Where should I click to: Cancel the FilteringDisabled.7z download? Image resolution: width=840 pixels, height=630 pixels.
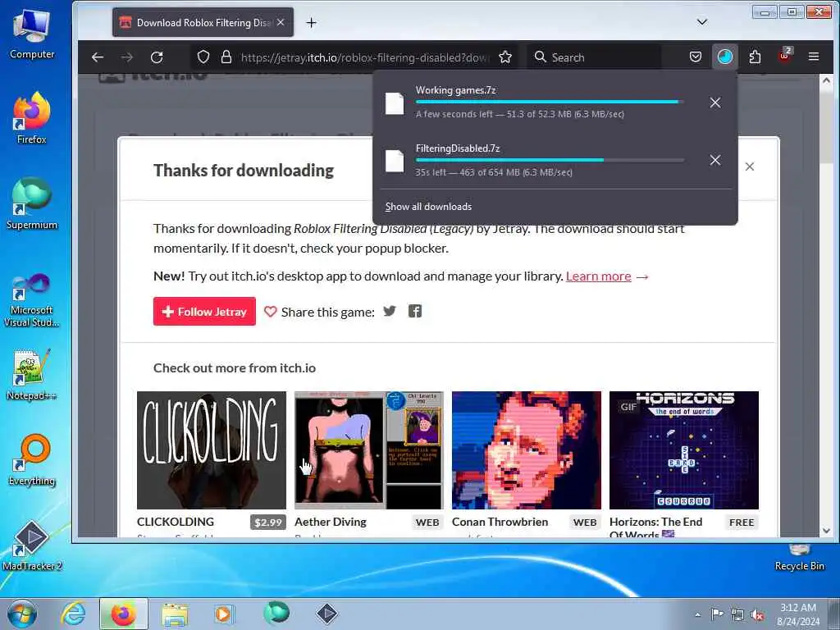(714, 160)
